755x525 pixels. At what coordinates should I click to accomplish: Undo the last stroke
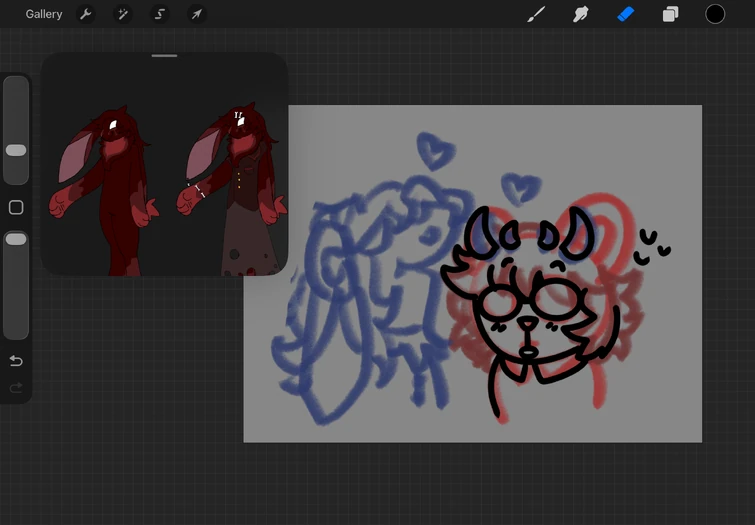tap(16, 361)
